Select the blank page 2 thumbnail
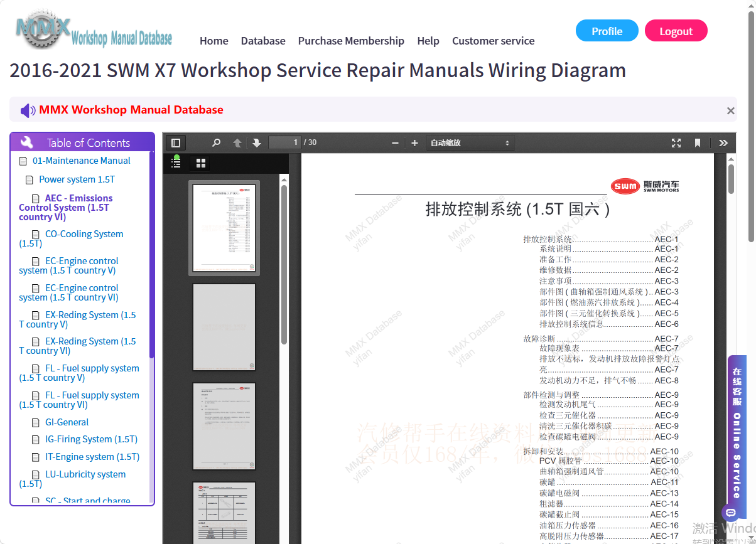The width and height of the screenshot is (756, 544). point(224,327)
